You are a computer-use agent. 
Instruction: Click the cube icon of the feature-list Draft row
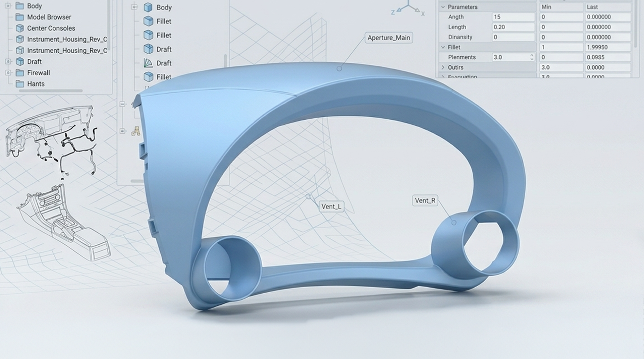coord(148,49)
